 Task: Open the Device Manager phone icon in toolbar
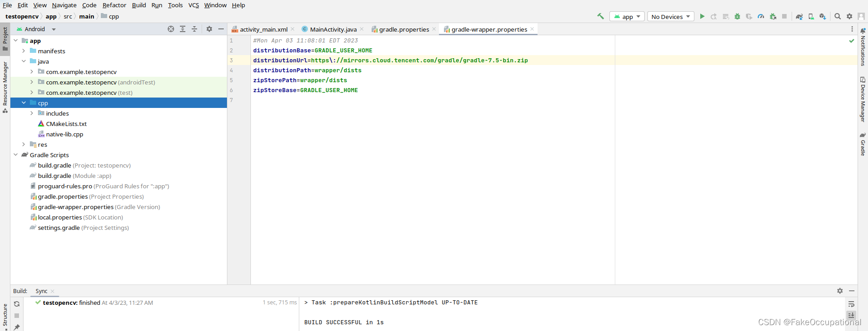click(x=811, y=16)
